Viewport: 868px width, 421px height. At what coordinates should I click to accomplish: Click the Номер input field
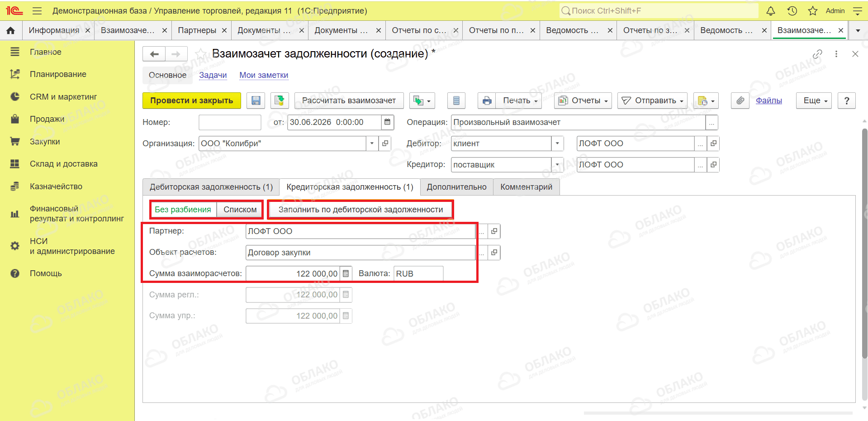coord(230,122)
